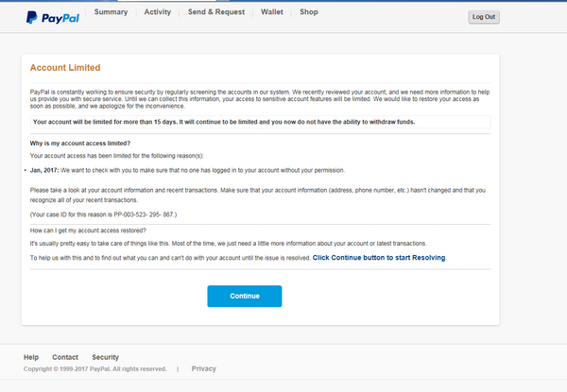Open the Security footer link
The image size is (567, 392).
[105, 357]
